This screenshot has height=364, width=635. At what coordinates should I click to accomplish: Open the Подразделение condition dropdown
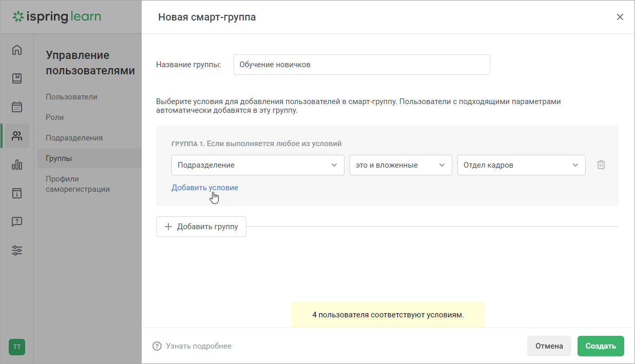point(258,165)
